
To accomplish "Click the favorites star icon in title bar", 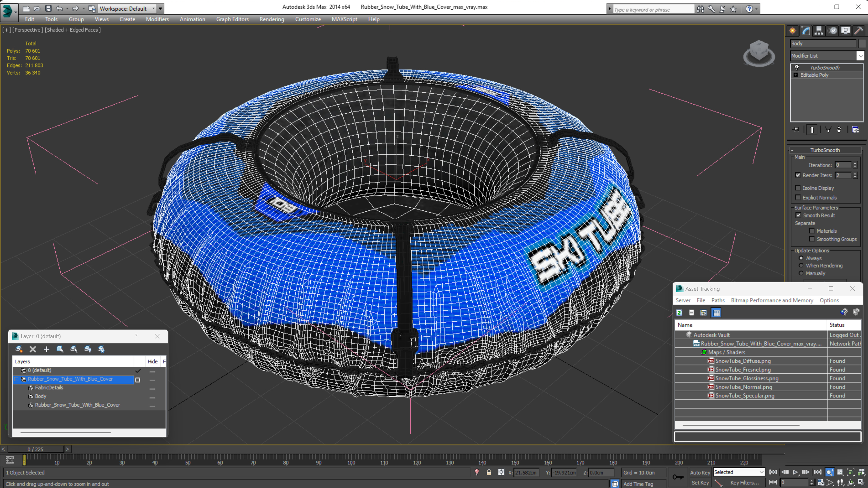I will coord(733,9).
